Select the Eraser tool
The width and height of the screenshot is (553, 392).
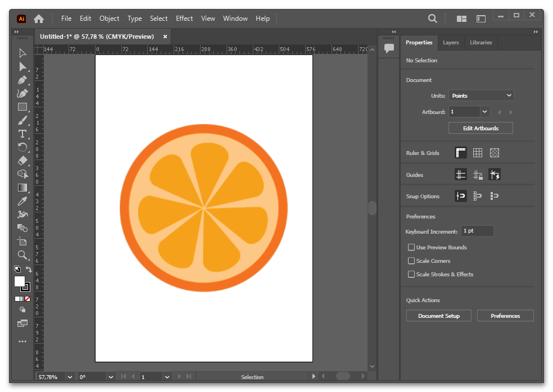(22, 161)
